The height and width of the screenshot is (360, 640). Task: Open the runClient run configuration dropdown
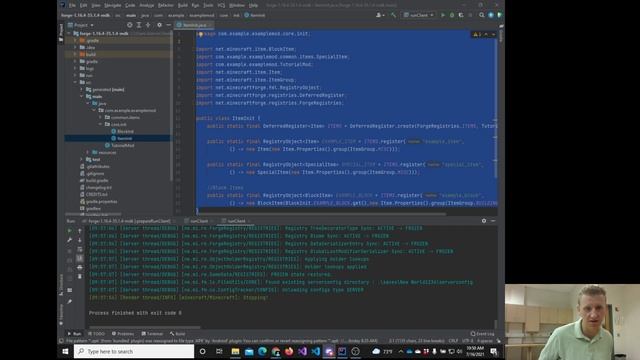tap(418, 15)
